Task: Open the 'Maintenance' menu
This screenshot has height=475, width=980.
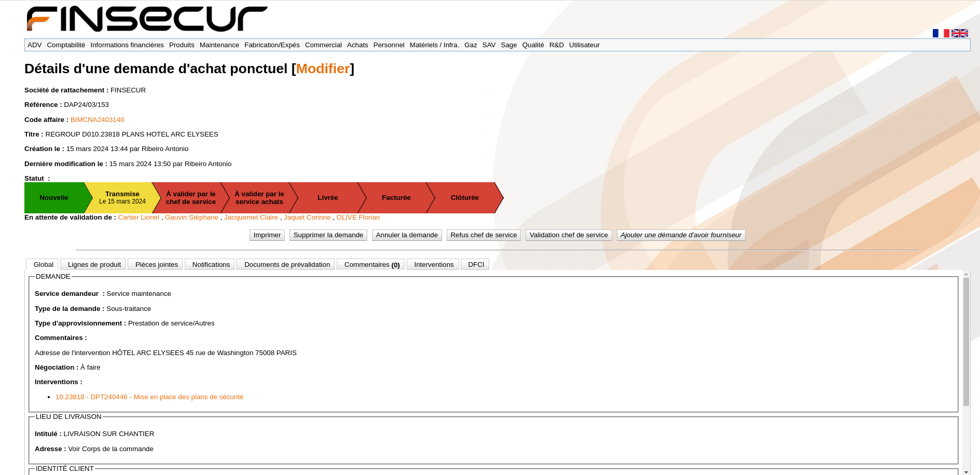Action: 219,45
